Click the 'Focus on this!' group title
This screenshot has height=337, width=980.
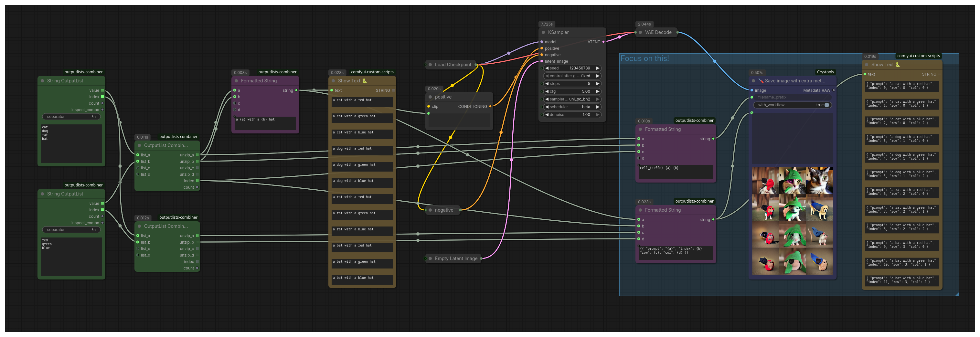(x=644, y=58)
